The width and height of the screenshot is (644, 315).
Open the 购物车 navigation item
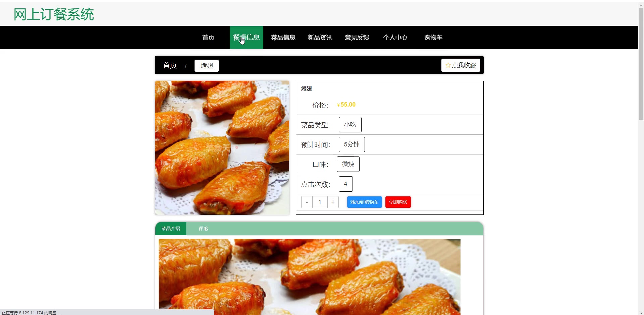coord(433,38)
